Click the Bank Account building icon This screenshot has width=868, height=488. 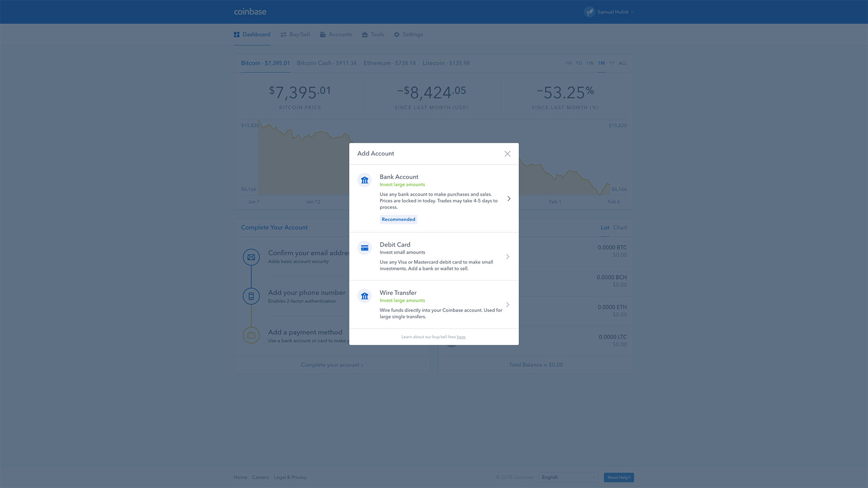point(364,180)
